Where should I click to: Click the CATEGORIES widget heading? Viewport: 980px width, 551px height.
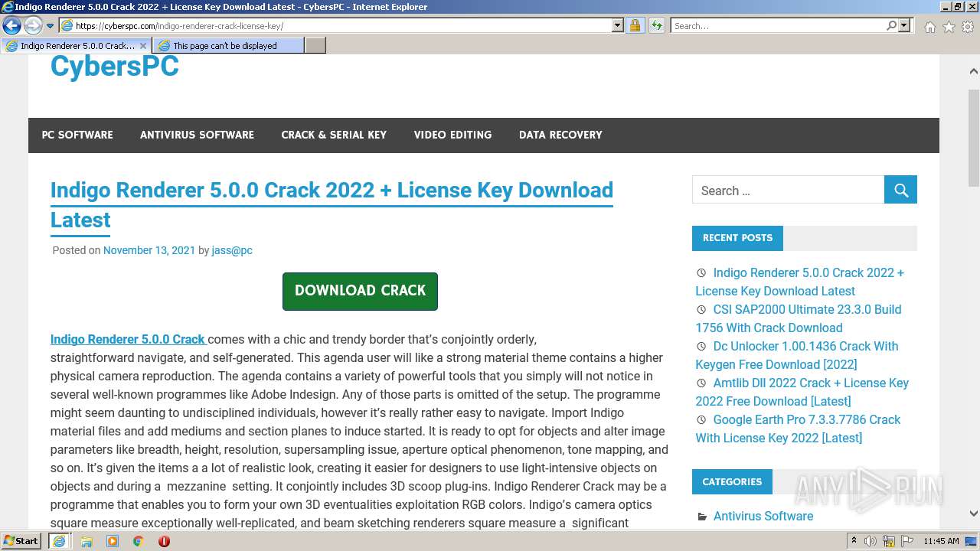(732, 482)
